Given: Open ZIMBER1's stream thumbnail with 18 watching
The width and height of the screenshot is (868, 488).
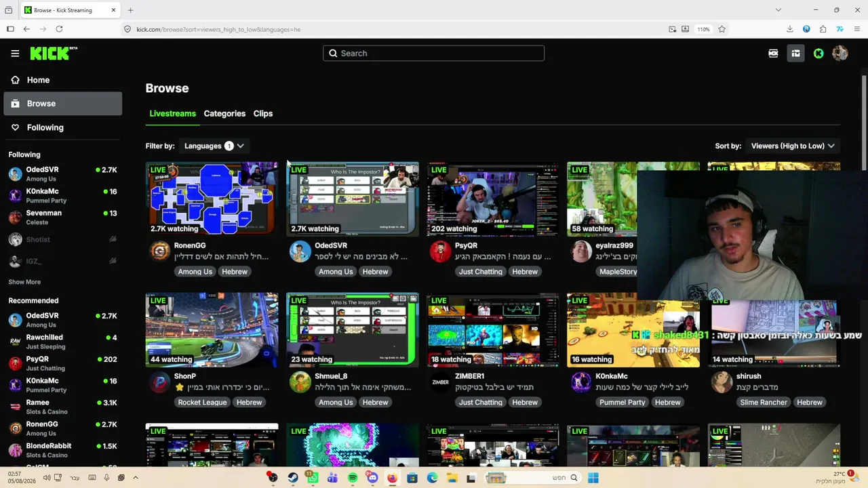Looking at the screenshot, I should (x=493, y=330).
